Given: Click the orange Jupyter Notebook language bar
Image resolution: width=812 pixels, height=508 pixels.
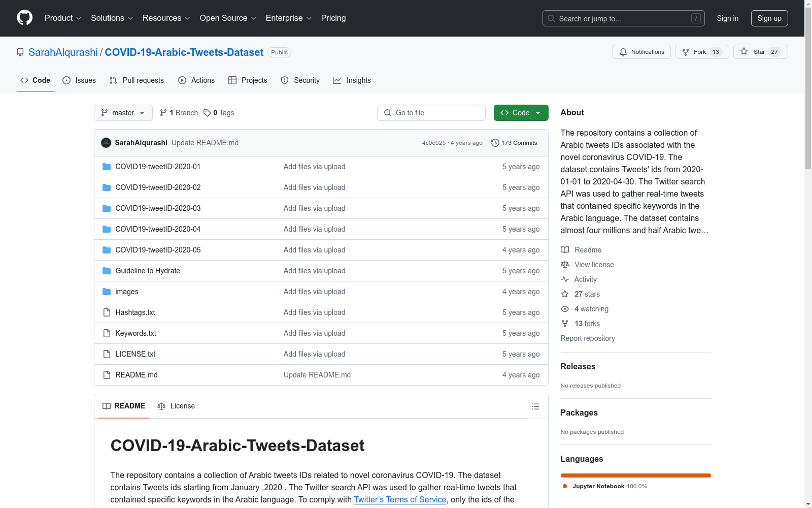Looking at the screenshot, I should (636, 475).
